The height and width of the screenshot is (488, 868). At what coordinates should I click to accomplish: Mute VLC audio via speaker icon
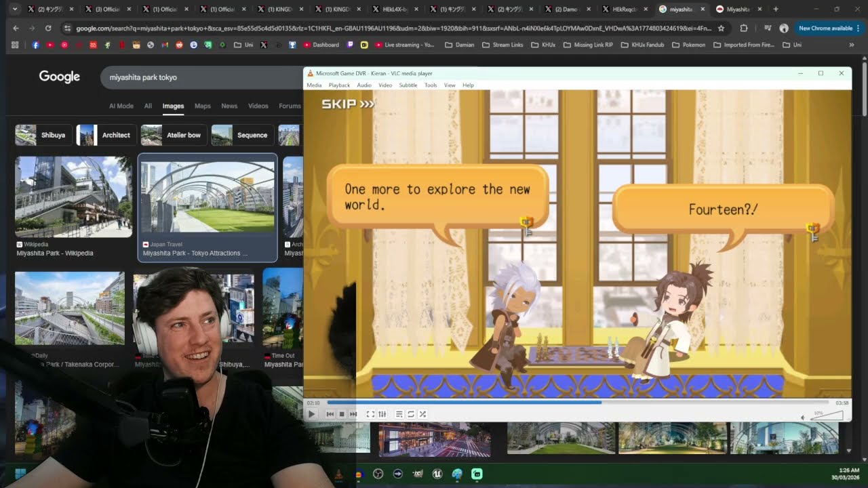803,418
